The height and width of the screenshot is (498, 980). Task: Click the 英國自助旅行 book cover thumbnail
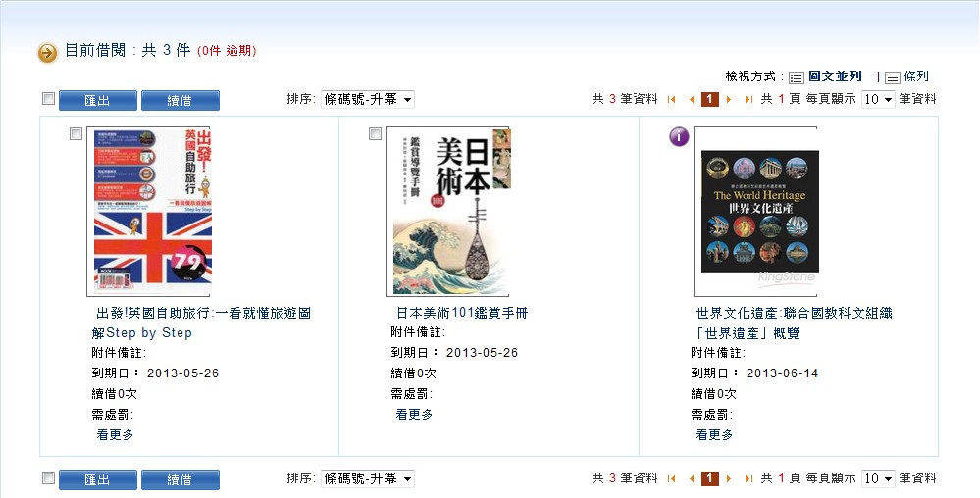[x=149, y=212]
